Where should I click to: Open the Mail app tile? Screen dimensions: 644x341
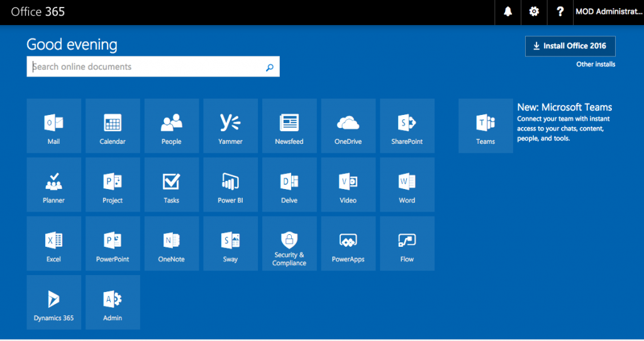click(x=54, y=126)
